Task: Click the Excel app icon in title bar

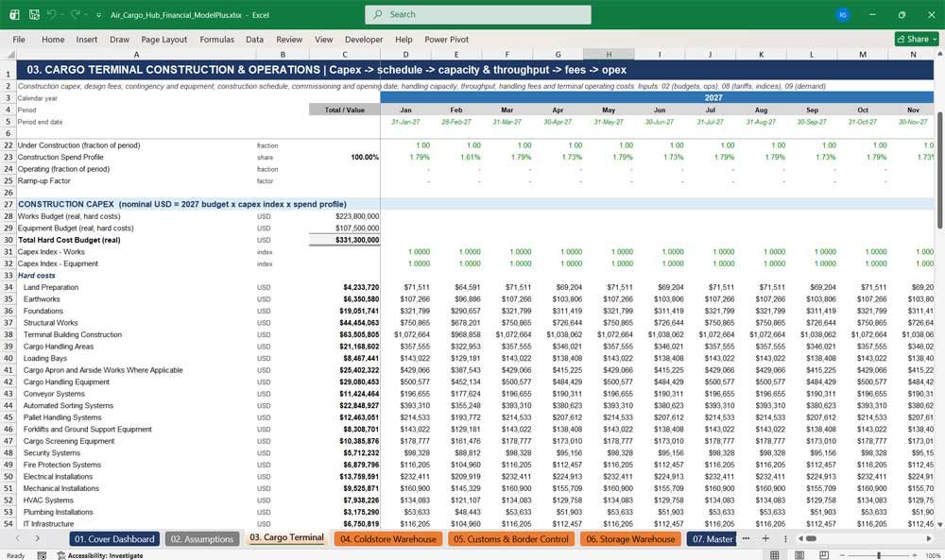Action: [x=14, y=14]
